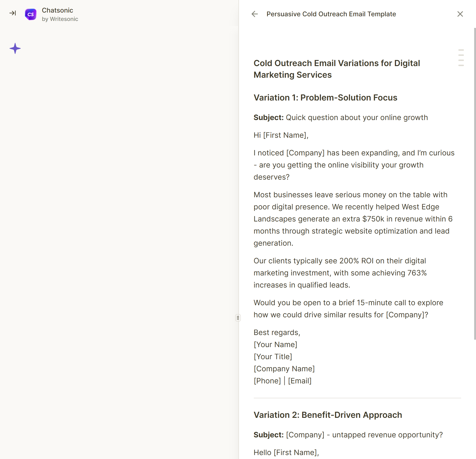This screenshot has height=459, width=476.
Task: Click the "Quick question about your online growth" subject
Action: pos(357,117)
